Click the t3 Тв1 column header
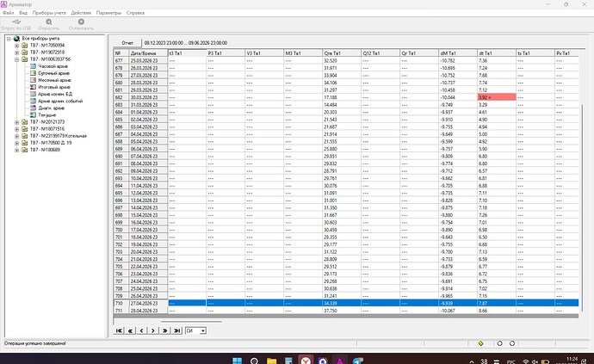This screenshot has width=594, height=364. coord(187,53)
